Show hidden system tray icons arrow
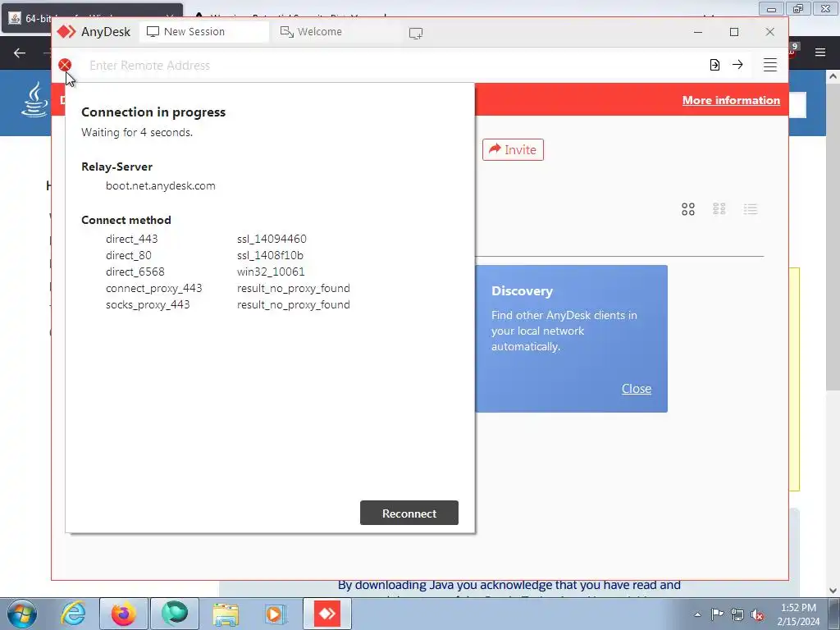The image size is (840, 630). [697, 614]
